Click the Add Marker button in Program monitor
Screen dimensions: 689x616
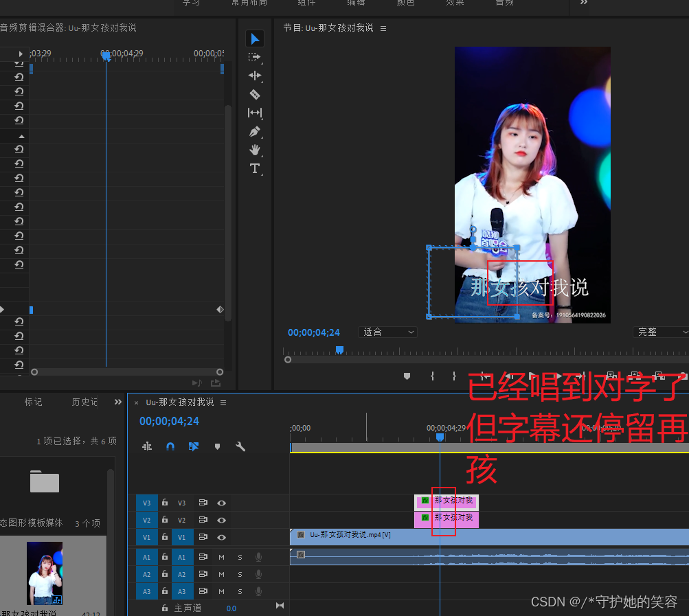pos(407,376)
